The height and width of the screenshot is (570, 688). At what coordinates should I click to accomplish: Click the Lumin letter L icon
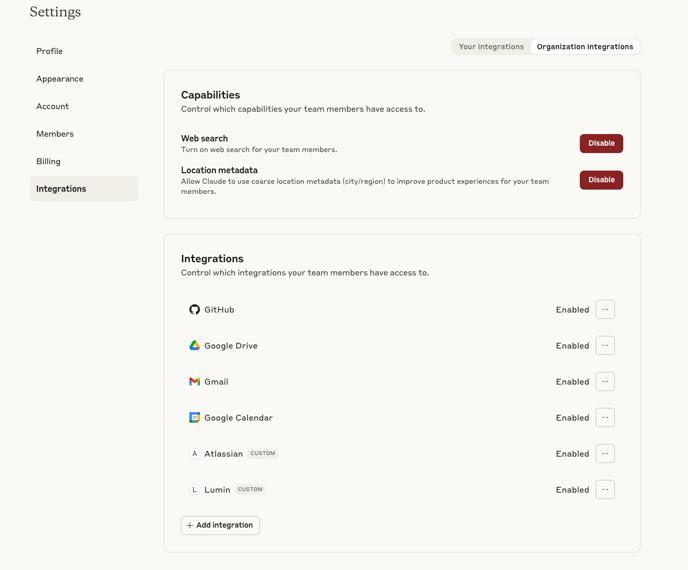click(194, 489)
